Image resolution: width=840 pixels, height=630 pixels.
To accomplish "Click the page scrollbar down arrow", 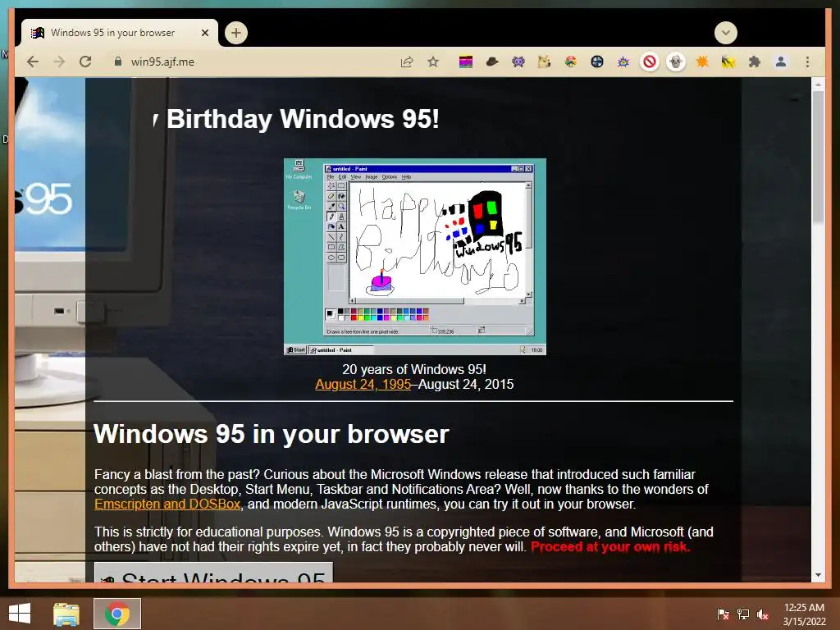I will coord(818,575).
